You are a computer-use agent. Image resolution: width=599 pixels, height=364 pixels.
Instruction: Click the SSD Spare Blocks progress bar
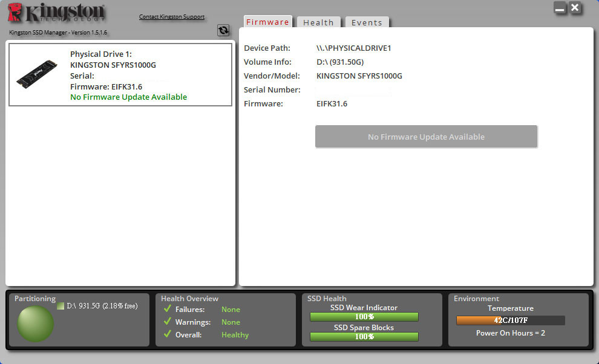(364, 337)
